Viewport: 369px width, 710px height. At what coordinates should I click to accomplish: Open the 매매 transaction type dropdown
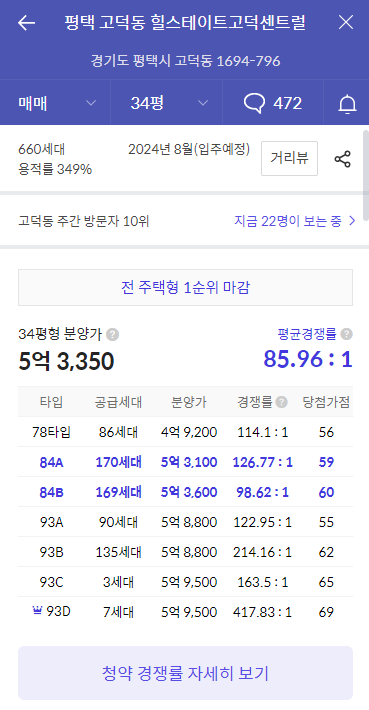coord(56,103)
